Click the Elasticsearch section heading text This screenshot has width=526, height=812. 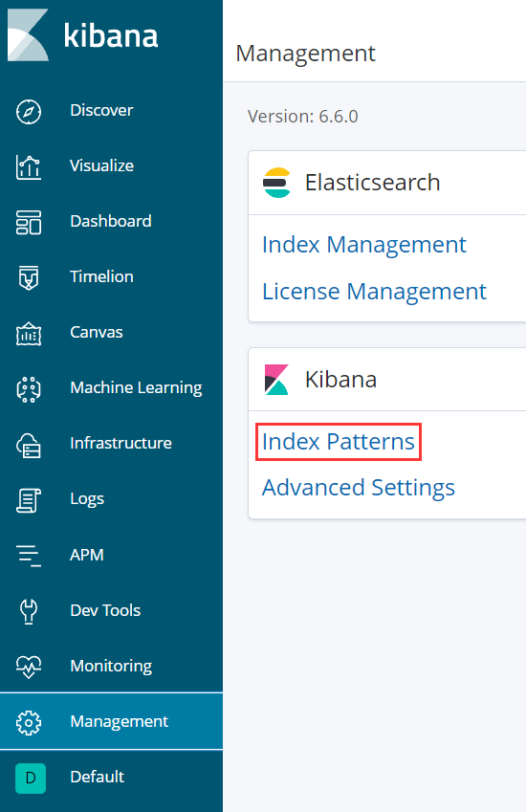372,183
